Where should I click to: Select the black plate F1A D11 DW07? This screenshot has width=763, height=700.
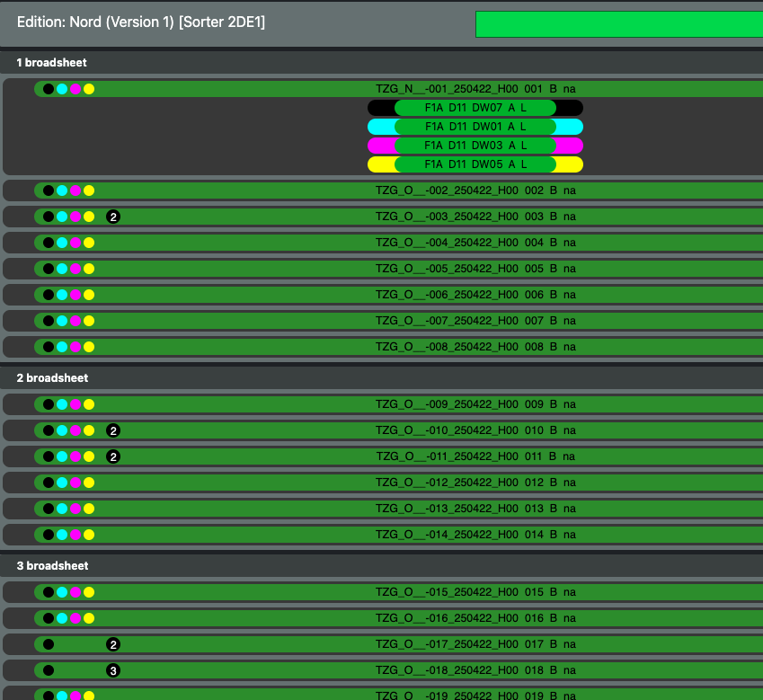click(x=475, y=108)
